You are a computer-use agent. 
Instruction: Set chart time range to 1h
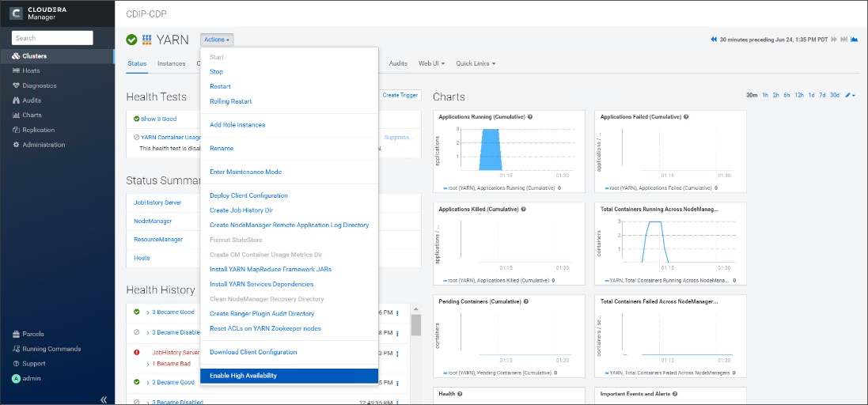(x=765, y=95)
